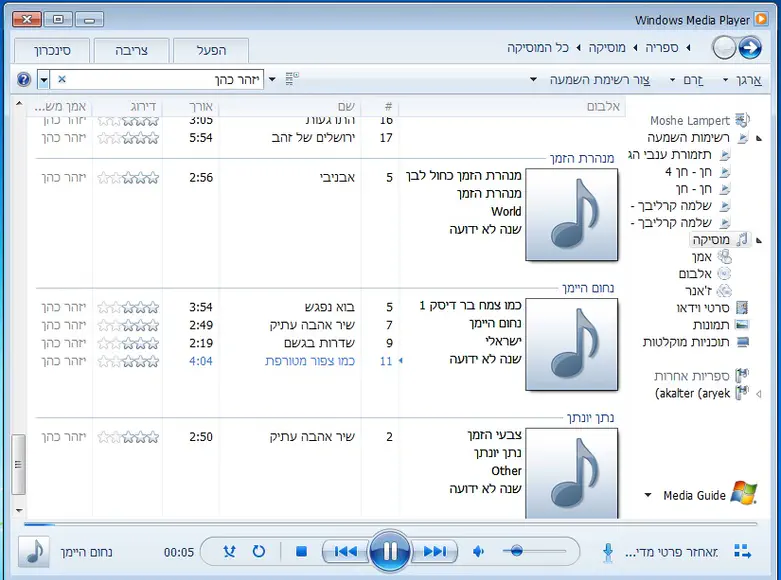Toggle shuffle mode on

[229, 551]
